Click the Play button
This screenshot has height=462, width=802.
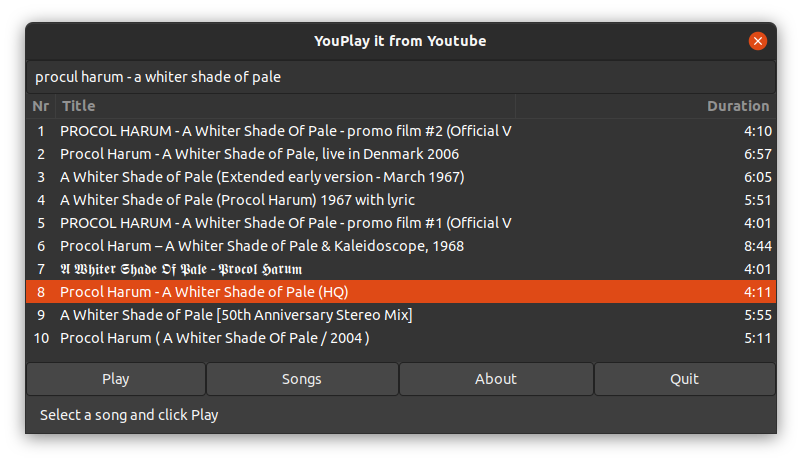click(x=116, y=379)
